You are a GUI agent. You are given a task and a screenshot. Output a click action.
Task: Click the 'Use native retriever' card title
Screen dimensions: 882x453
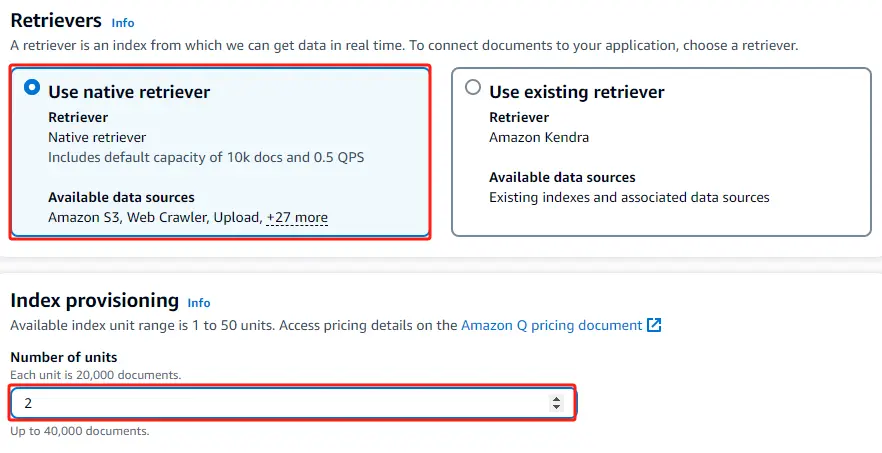[x=129, y=92]
